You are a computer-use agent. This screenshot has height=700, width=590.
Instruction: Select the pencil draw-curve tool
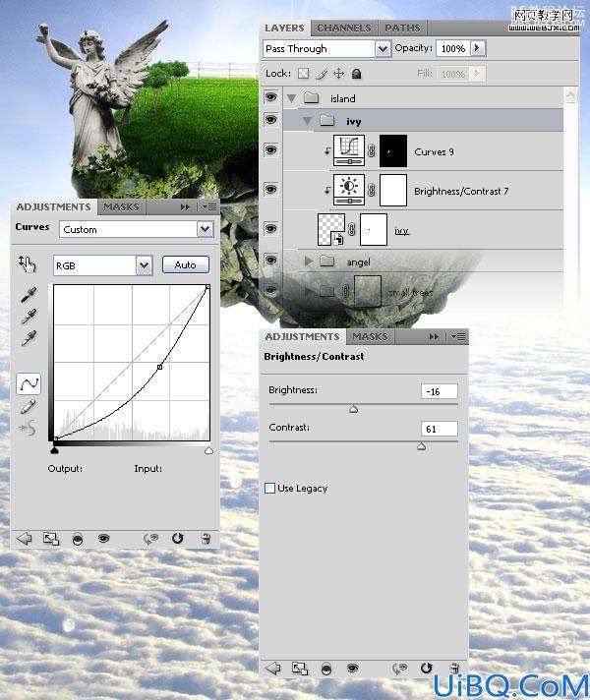(x=28, y=407)
